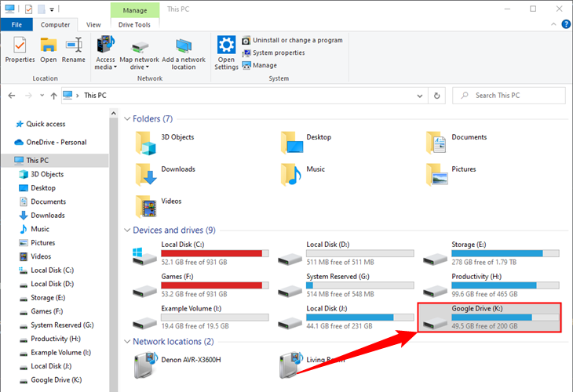
Task: Click the Search This PC field
Action: click(514, 96)
